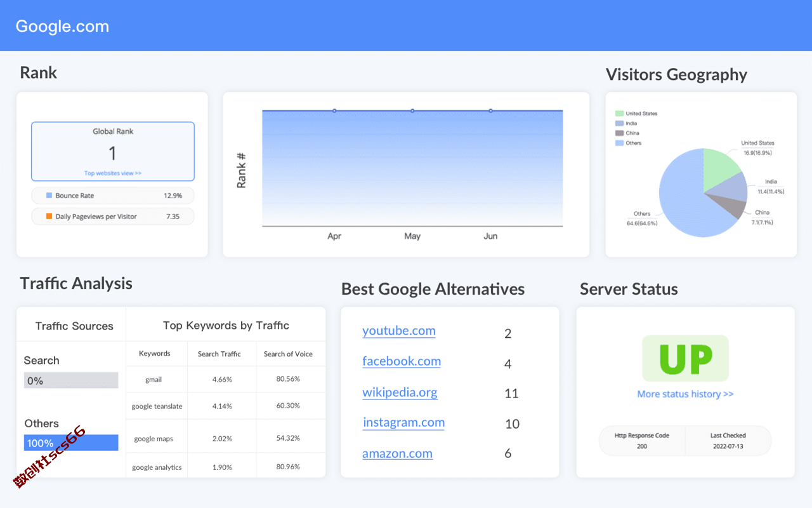Click the Traffic Sources heading
The width and height of the screenshot is (812, 508).
74,326
